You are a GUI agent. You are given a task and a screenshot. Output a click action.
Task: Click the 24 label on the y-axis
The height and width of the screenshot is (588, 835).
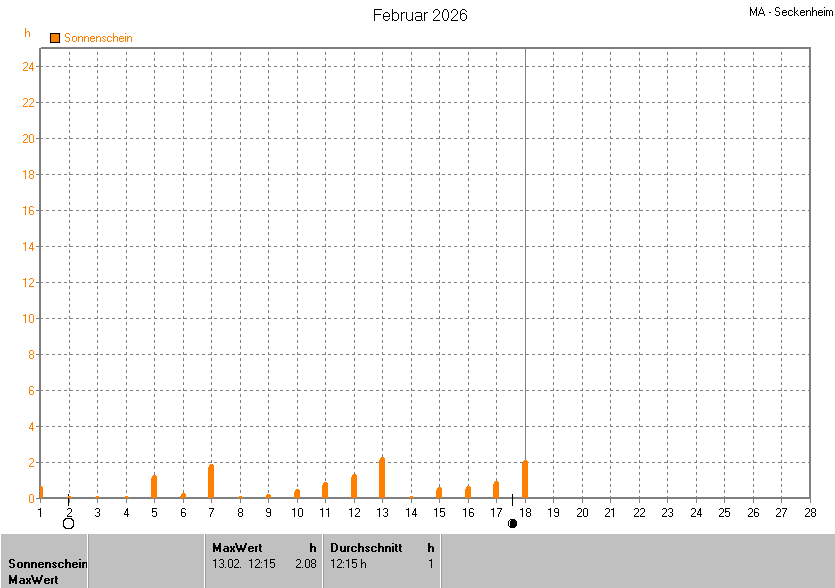pyautogui.click(x=30, y=67)
